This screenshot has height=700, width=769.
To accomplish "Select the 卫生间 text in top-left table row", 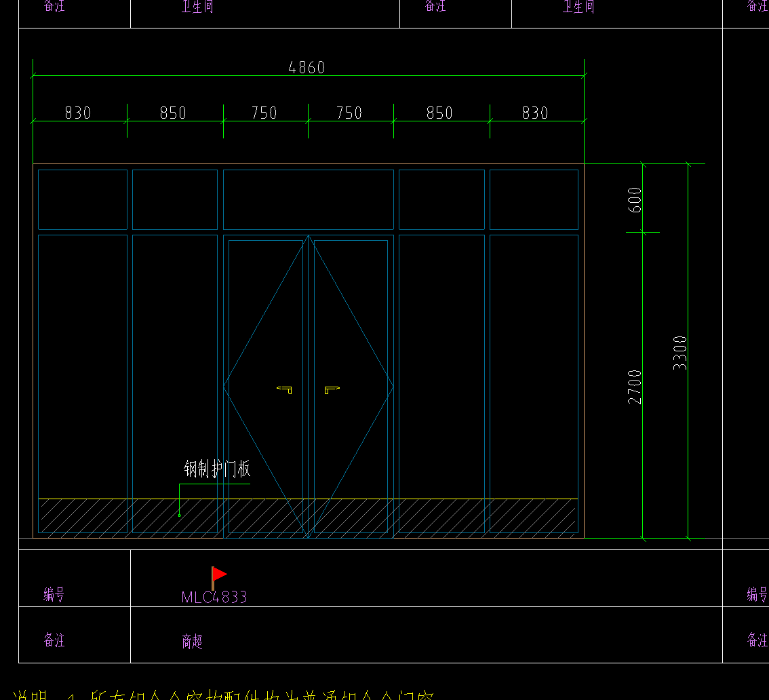I will [197, 6].
